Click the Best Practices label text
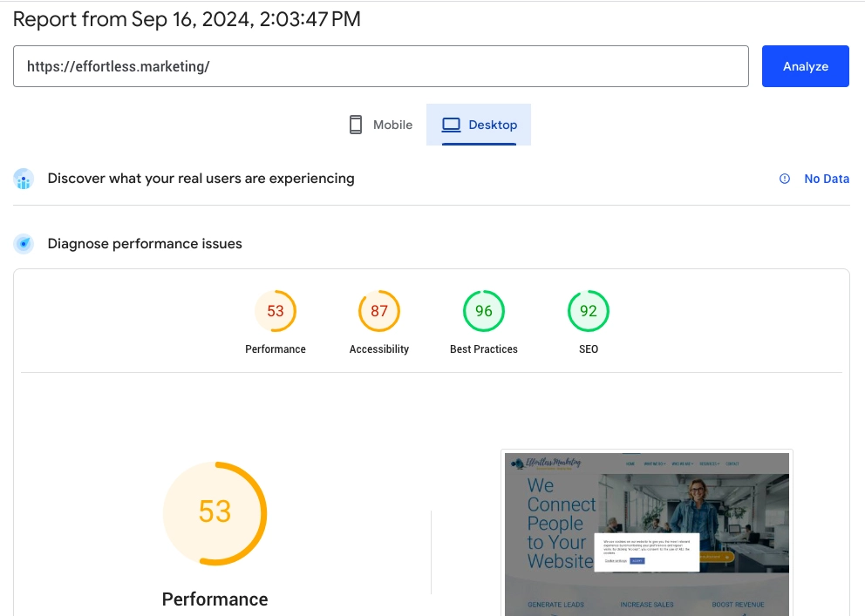The width and height of the screenshot is (865, 616). click(x=484, y=349)
